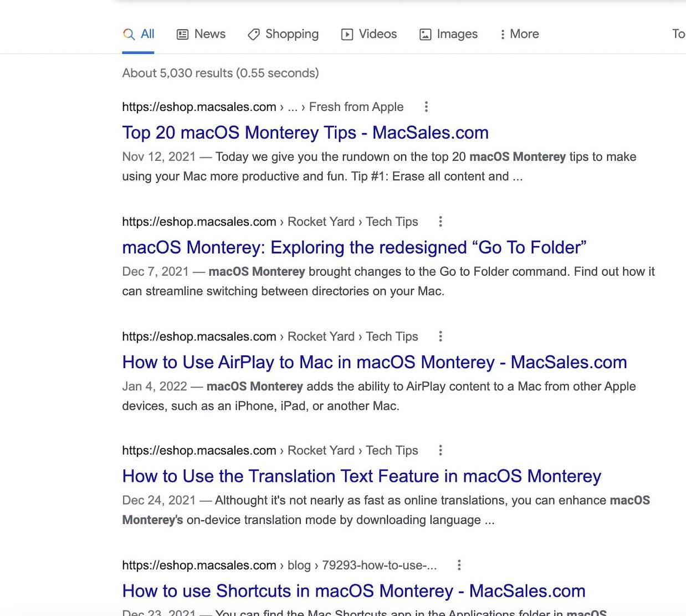This screenshot has width=686, height=616.
Task: Switch to the Shopping results tab
Action: [x=291, y=34]
